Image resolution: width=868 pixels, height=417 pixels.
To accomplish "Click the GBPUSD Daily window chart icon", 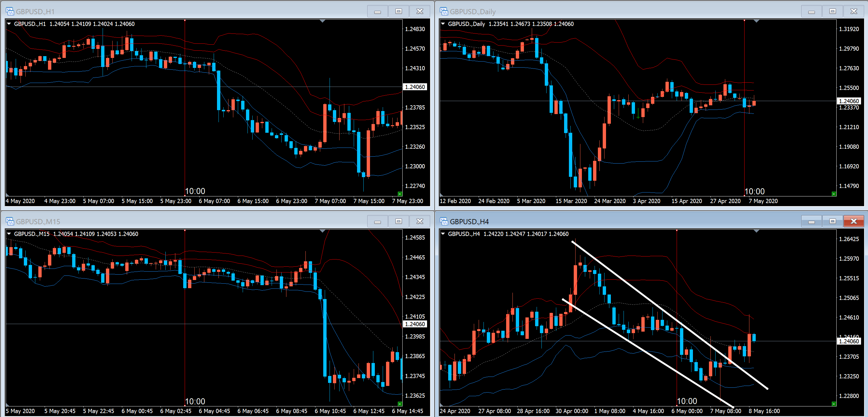I will click(444, 11).
